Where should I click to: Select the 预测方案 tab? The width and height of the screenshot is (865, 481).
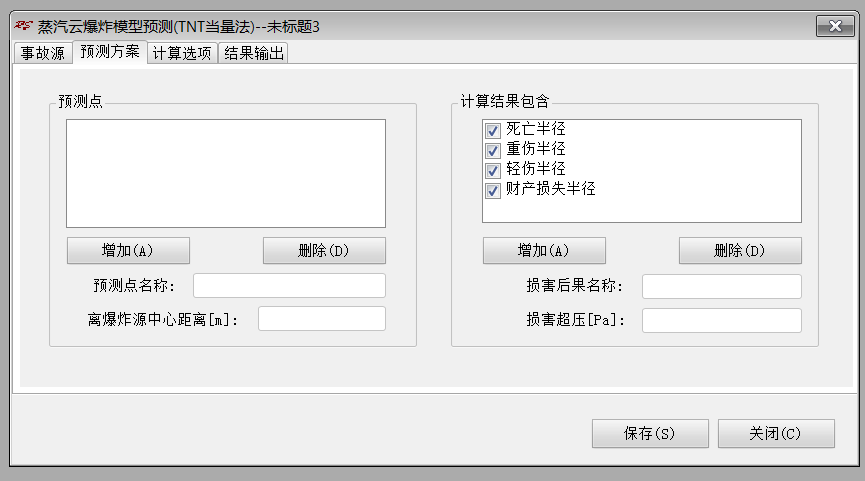pos(110,52)
